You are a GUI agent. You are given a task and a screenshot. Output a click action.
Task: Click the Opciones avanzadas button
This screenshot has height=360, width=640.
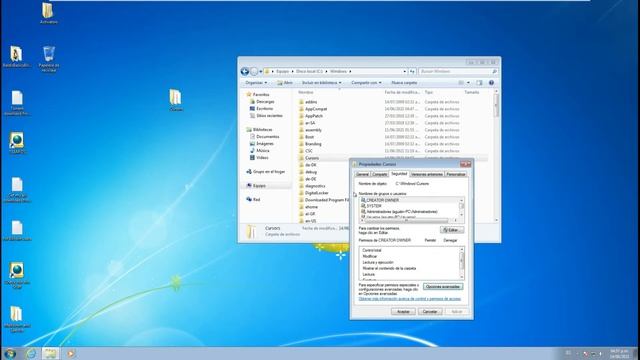click(x=443, y=287)
